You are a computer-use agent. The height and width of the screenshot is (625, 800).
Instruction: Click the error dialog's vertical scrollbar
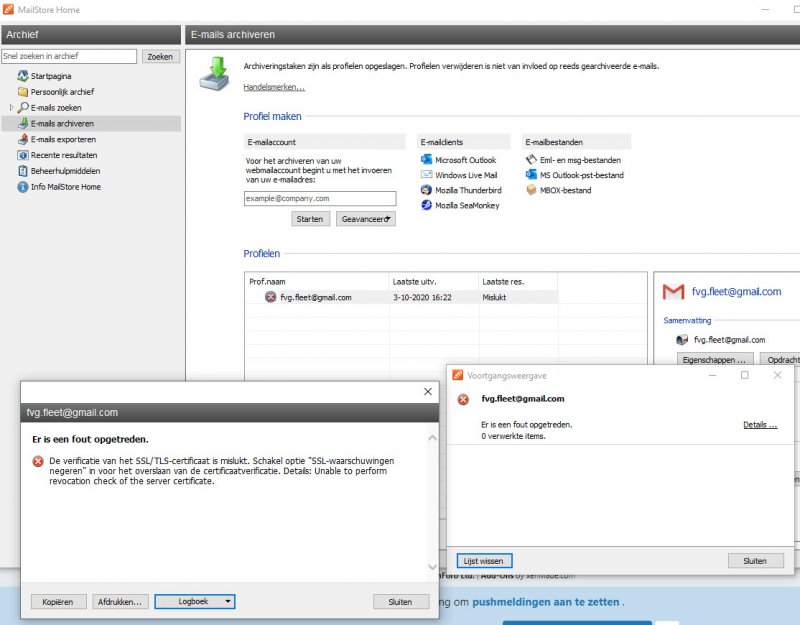[x=433, y=500]
